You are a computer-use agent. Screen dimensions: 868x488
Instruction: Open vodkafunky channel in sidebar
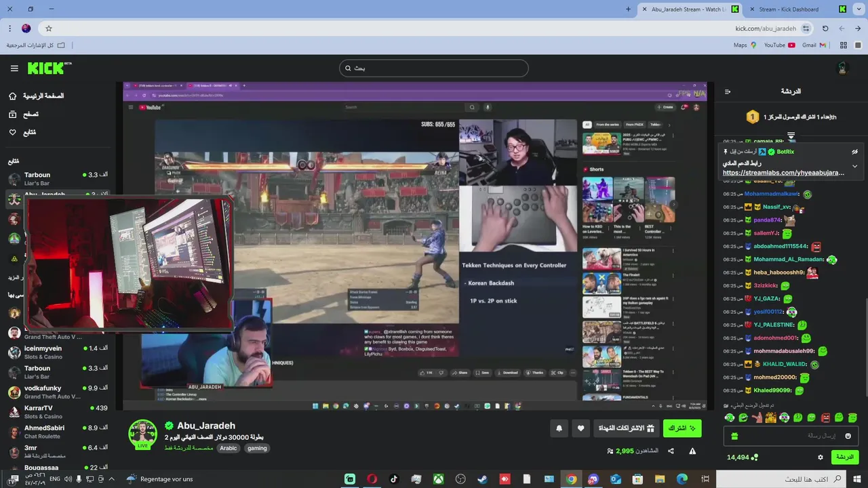pos(58,392)
